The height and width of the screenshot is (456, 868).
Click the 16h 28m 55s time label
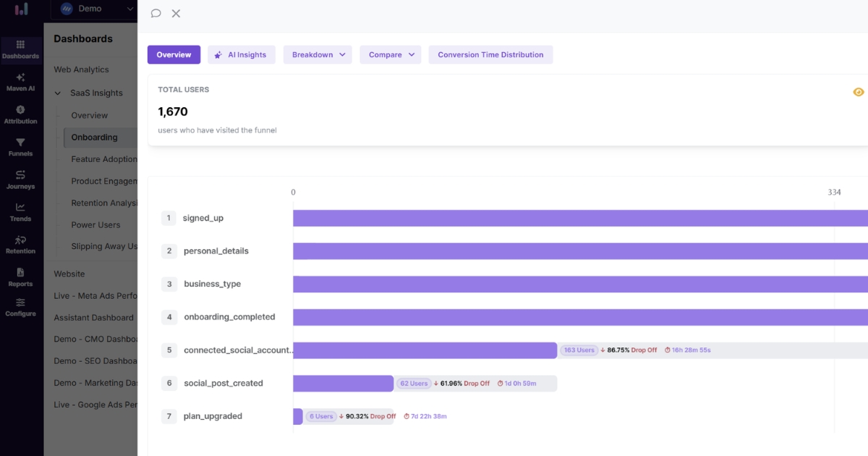click(687, 350)
